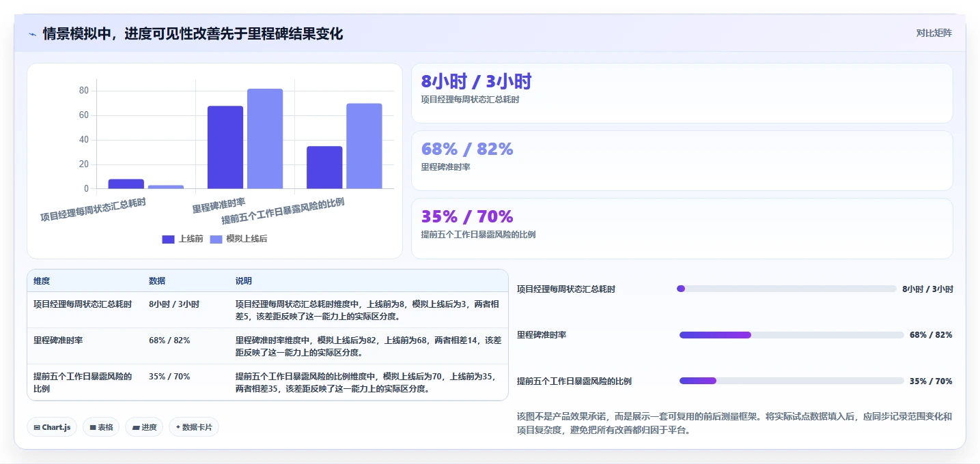Click the 上线前 bar for 项目经理每周状态汇总耗时
Viewport: 980px width, 464px height.
(126, 184)
